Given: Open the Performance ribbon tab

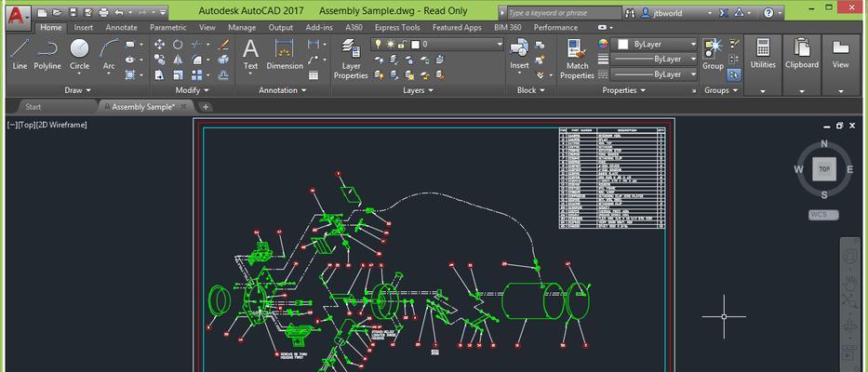Looking at the screenshot, I should [555, 27].
